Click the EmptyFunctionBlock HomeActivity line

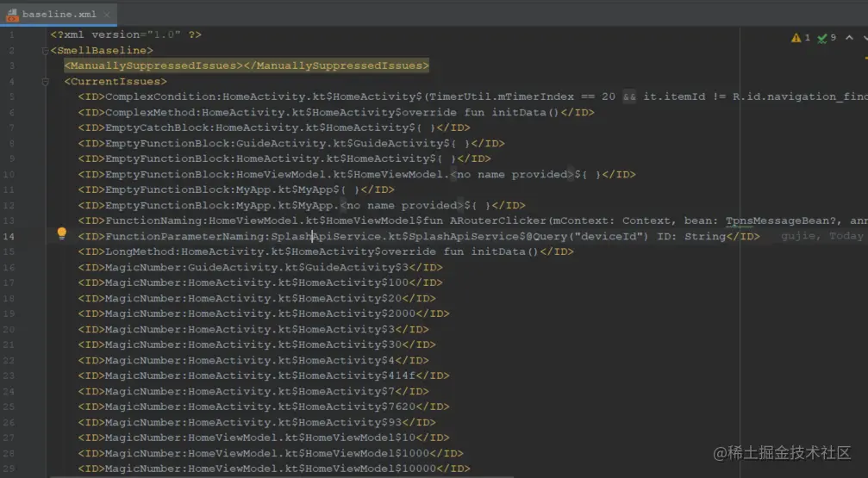[x=284, y=158]
